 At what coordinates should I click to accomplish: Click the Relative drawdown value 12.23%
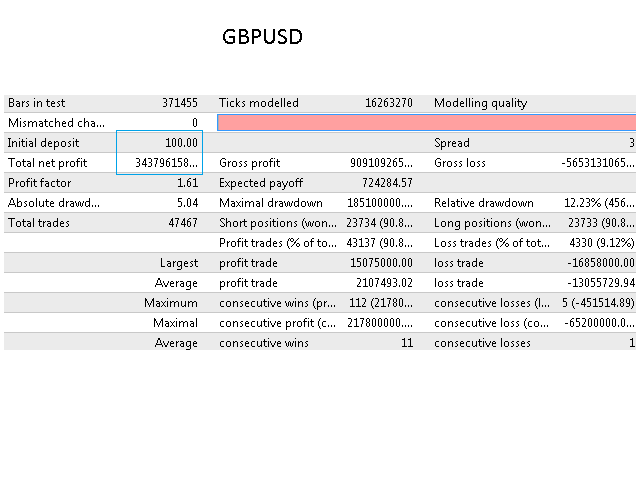pyautogui.click(x=598, y=203)
